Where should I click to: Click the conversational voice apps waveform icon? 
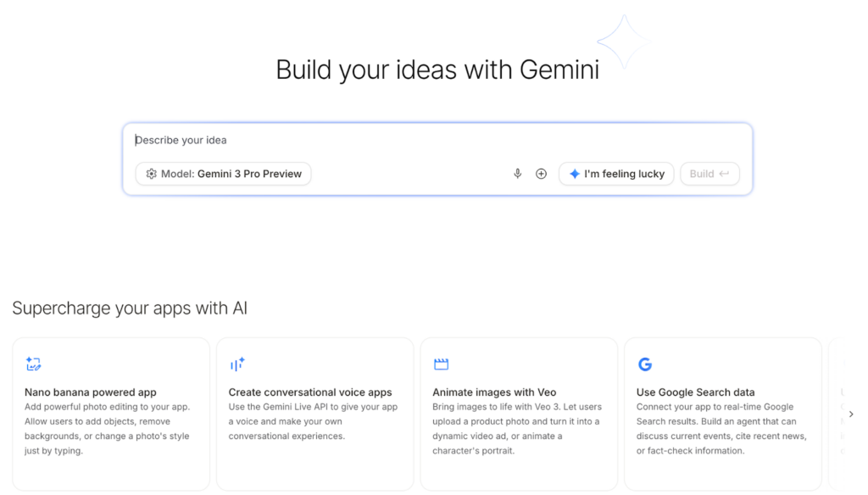pyautogui.click(x=237, y=364)
